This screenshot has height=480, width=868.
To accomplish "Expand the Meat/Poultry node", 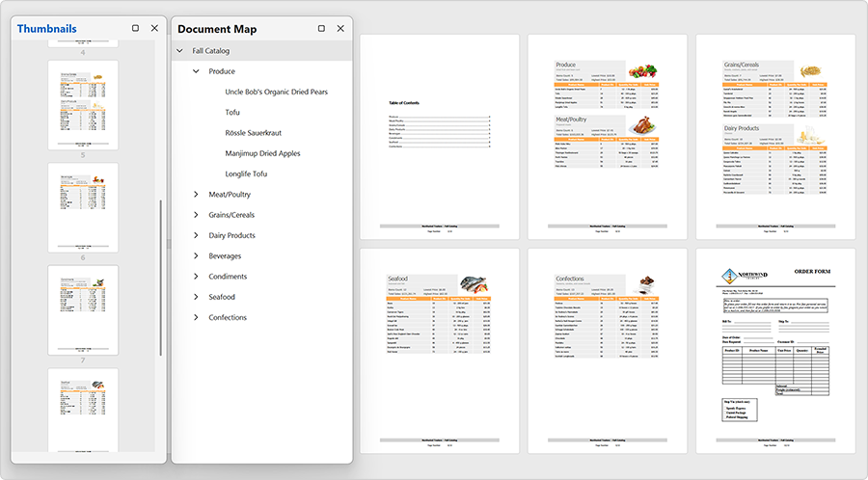I will 196,194.
